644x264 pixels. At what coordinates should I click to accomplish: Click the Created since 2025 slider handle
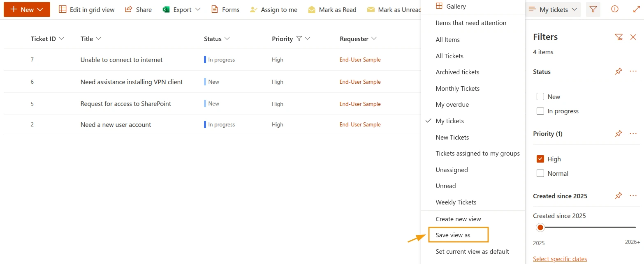[540, 227]
